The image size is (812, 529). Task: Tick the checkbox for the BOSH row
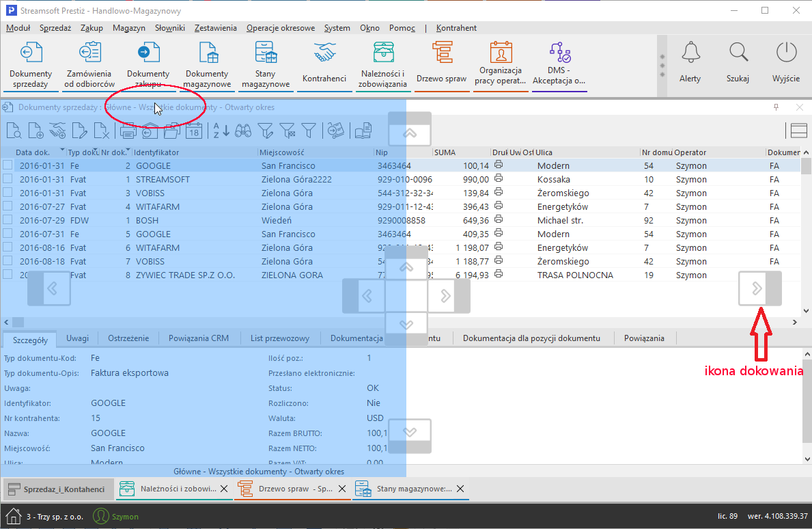coord(8,219)
